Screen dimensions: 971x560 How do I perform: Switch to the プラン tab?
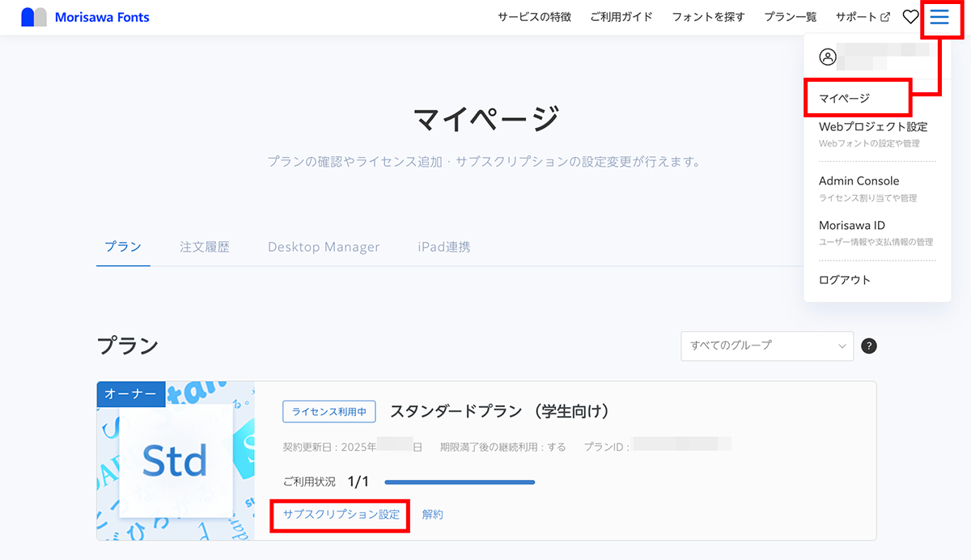123,247
